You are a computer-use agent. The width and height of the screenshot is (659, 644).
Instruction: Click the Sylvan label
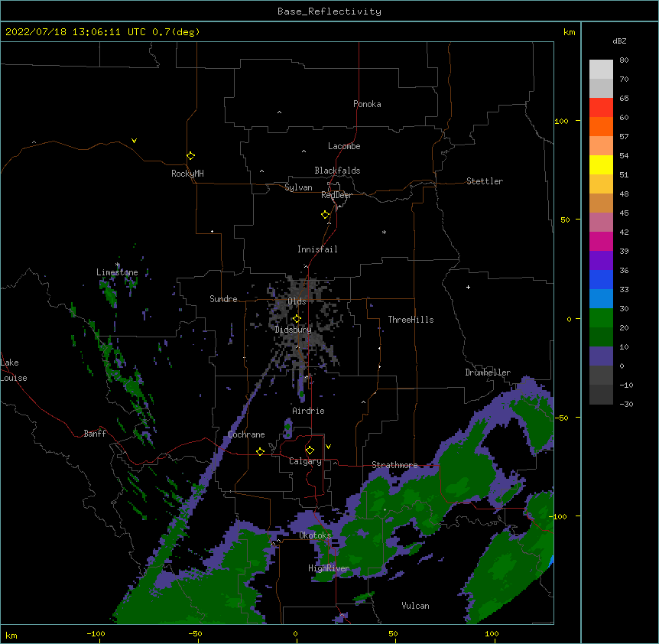298,187
